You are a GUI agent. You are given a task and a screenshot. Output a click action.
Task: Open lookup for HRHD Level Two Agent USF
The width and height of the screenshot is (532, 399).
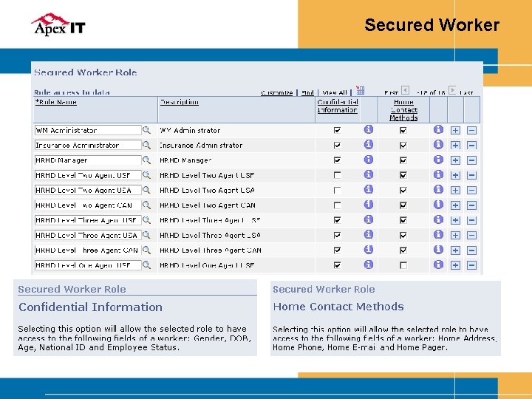[x=146, y=175]
